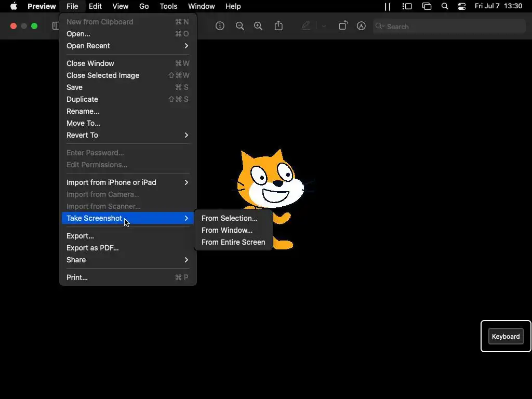
Task: Click the red close window button
Action: 14,26
